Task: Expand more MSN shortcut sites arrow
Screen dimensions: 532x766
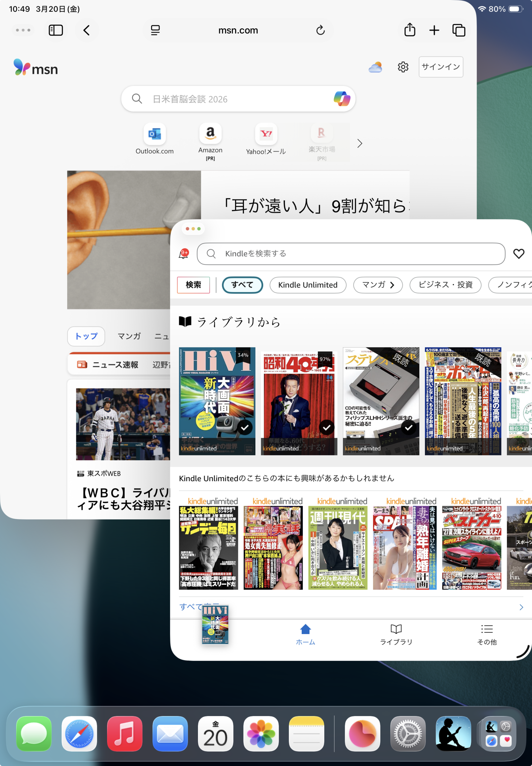Action: tap(359, 143)
